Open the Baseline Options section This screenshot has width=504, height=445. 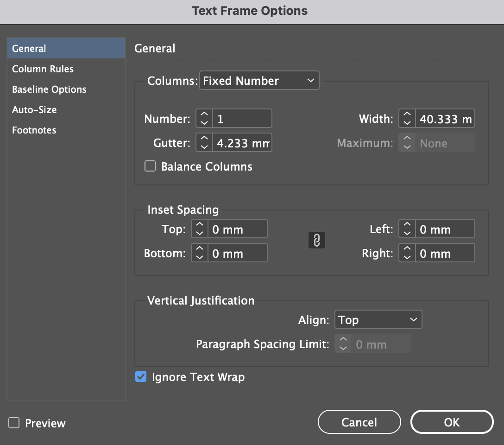(49, 89)
